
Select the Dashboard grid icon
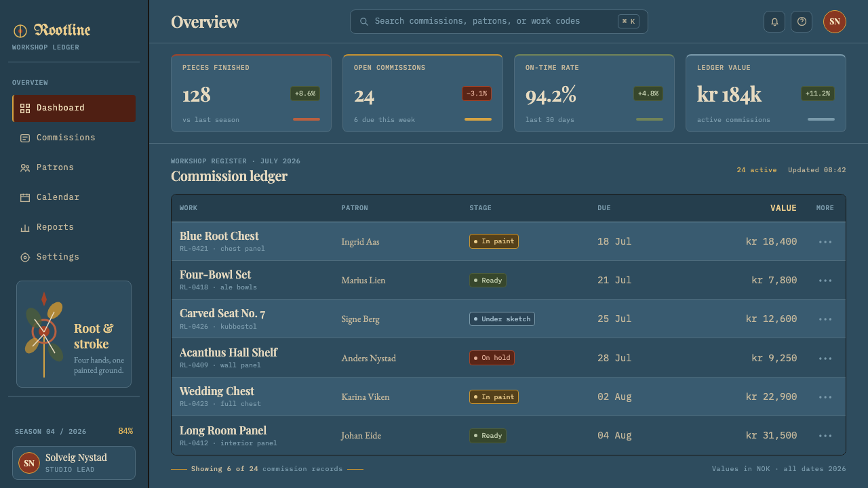(x=25, y=108)
